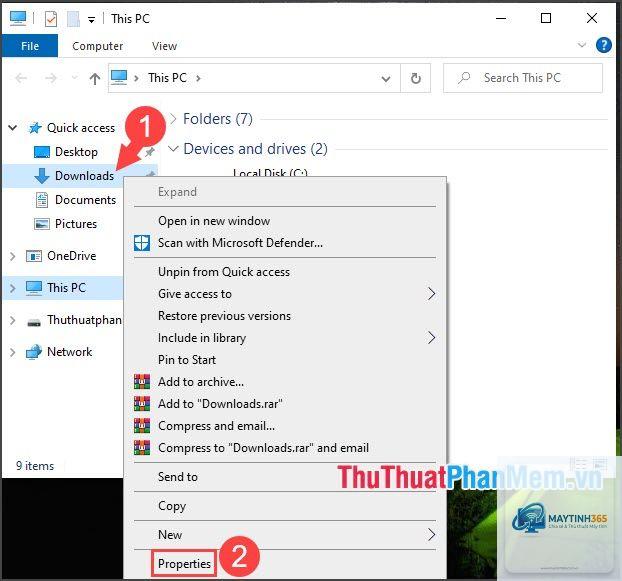Refresh the This PC view
Image resolution: width=622 pixels, height=581 pixels.
(x=415, y=79)
